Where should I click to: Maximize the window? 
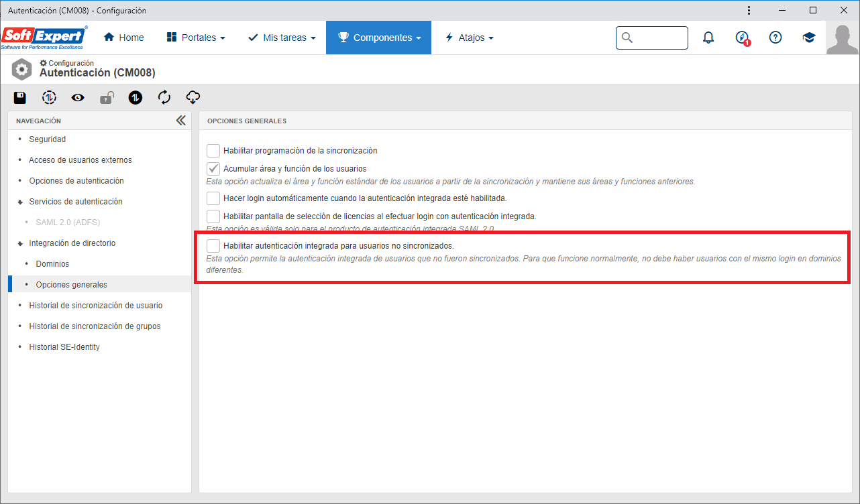click(813, 10)
